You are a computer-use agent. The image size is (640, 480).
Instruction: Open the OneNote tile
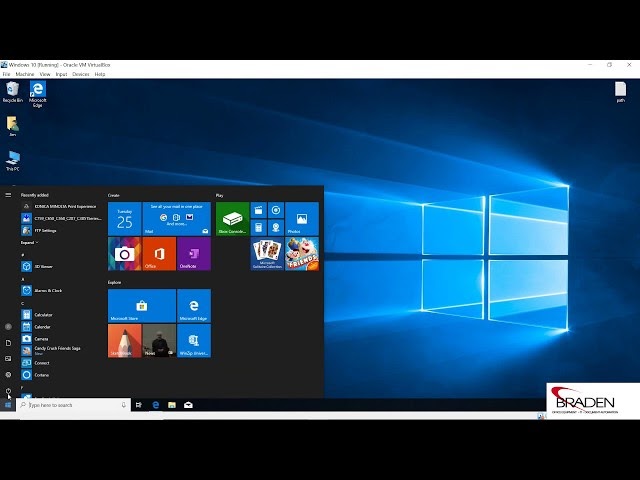point(194,254)
